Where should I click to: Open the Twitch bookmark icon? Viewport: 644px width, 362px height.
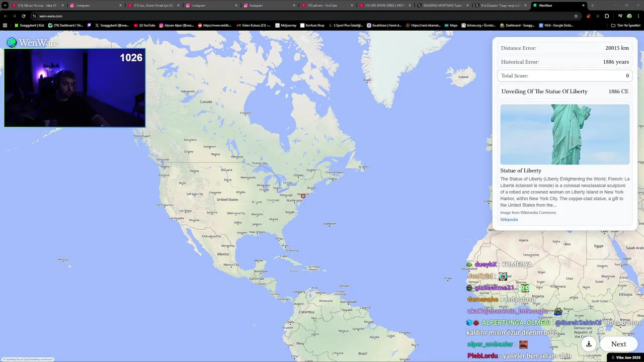pos(89,25)
